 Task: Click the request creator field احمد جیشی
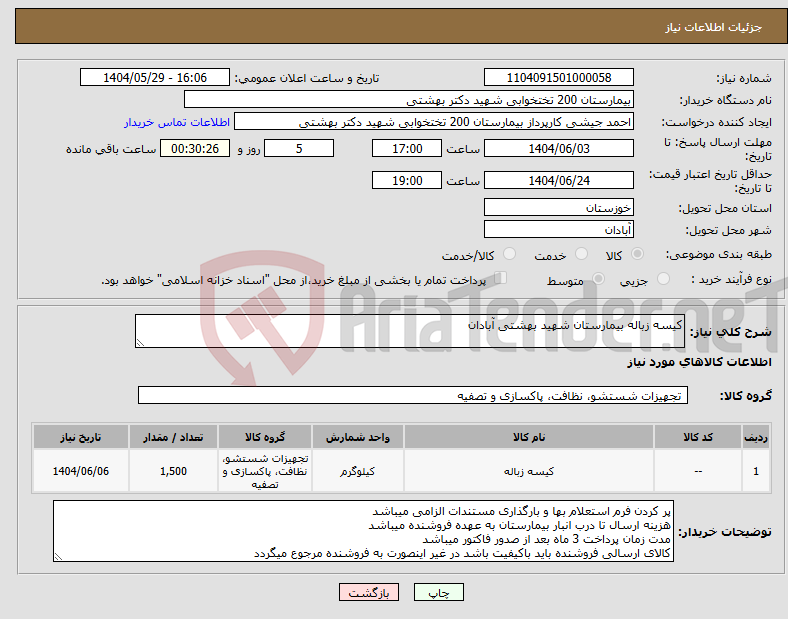pos(434,122)
